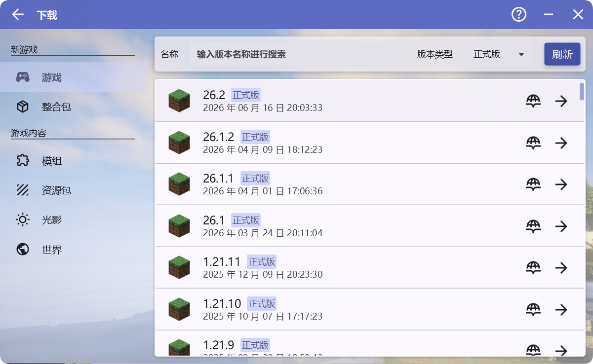Go back using the top-left arrow
This screenshot has height=364, width=593.
pos(18,15)
